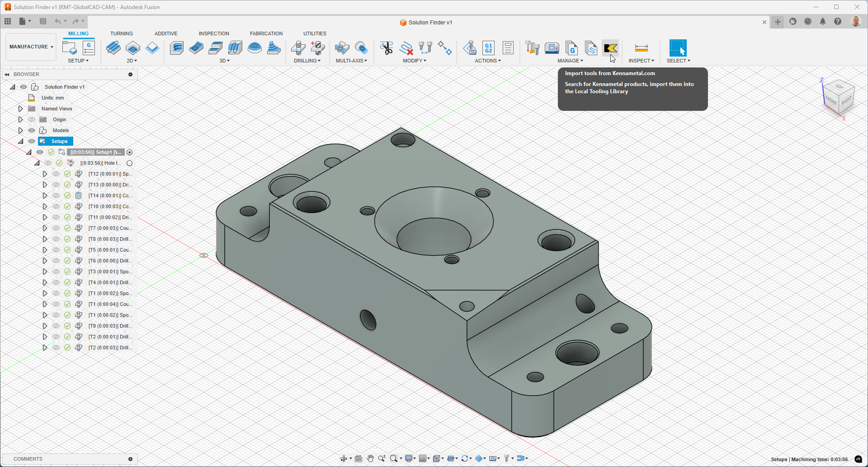Screen dimensions: 868x467
Task: Close the Solution Finder v1 document tab
Action: (764, 22)
